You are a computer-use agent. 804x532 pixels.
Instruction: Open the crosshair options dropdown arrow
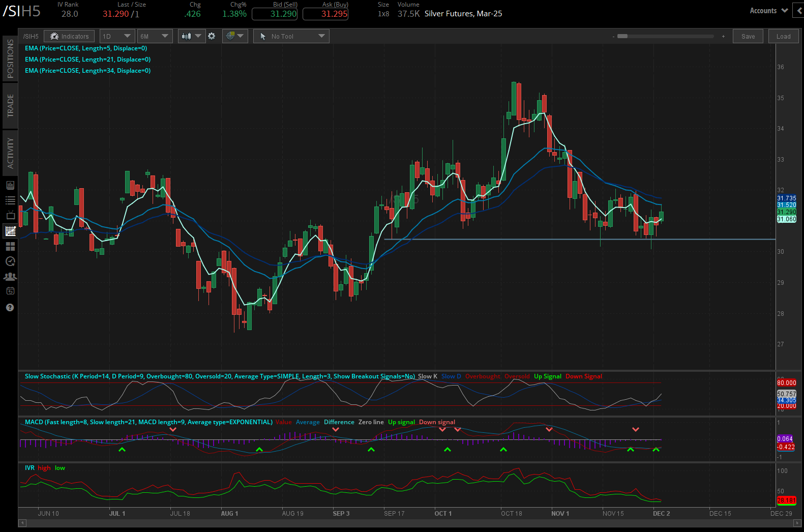[241, 36]
